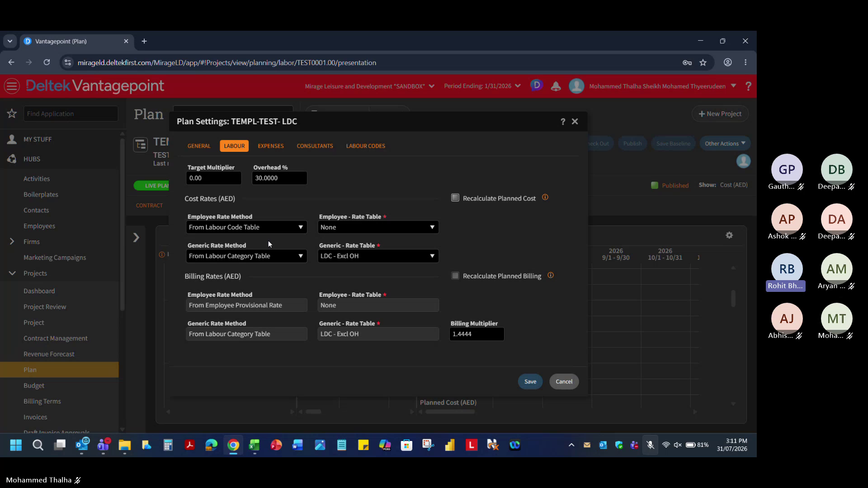Show info for Recalculate Planned Billing
Image resolution: width=868 pixels, height=488 pixels.
click(x=551, y=275)
